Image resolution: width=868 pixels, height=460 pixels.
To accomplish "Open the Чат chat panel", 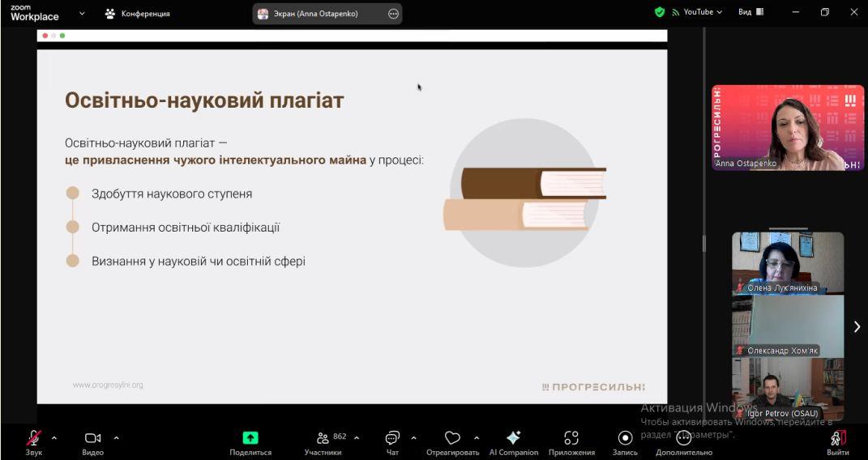I will pyautogui.click(x=392, y=442).
